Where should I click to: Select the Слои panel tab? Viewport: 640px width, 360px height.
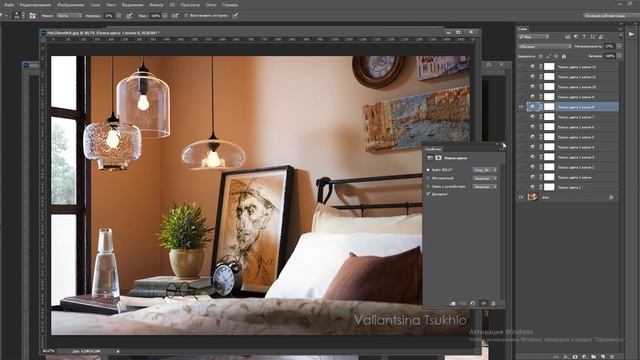pos(522,29)
